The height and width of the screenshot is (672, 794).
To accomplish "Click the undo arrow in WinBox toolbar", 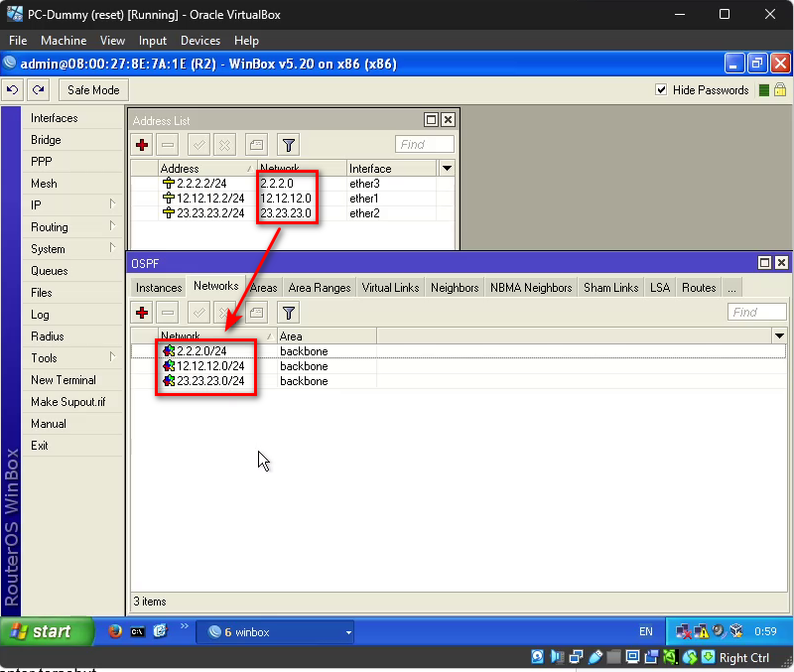I will click(x=12, y=90).
